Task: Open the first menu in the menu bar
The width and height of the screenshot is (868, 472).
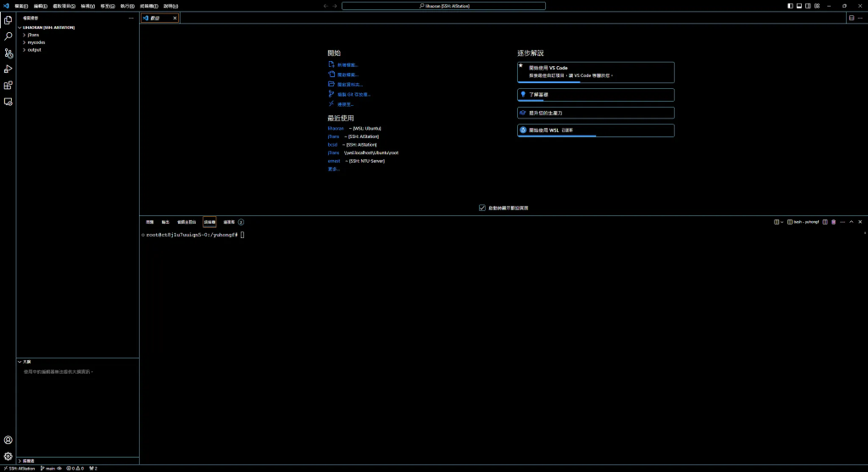Action: pyautogui.click(x=21, y=6)
